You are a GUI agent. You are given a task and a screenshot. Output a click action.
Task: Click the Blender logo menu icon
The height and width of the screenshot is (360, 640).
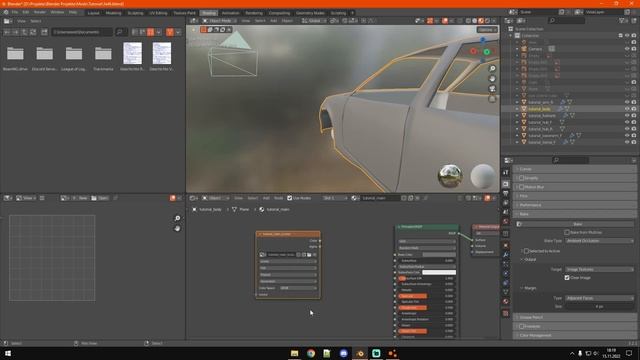click(6, 13)
